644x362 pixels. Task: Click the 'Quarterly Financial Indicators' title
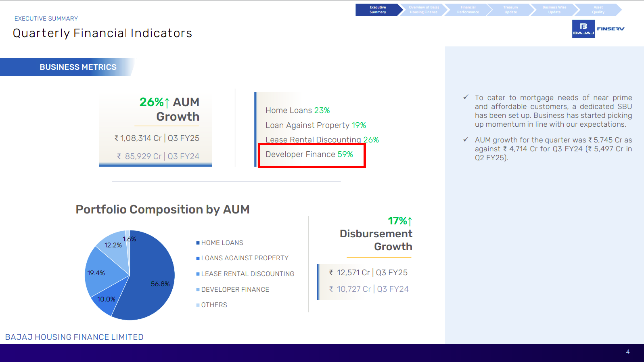pyautogui.click(x=102, y=33)
